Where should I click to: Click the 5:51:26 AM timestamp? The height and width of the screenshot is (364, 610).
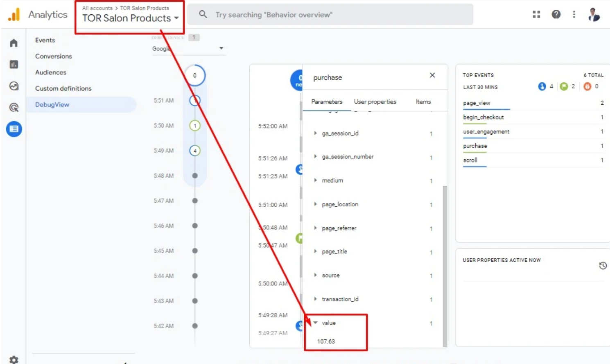(273, 158)
